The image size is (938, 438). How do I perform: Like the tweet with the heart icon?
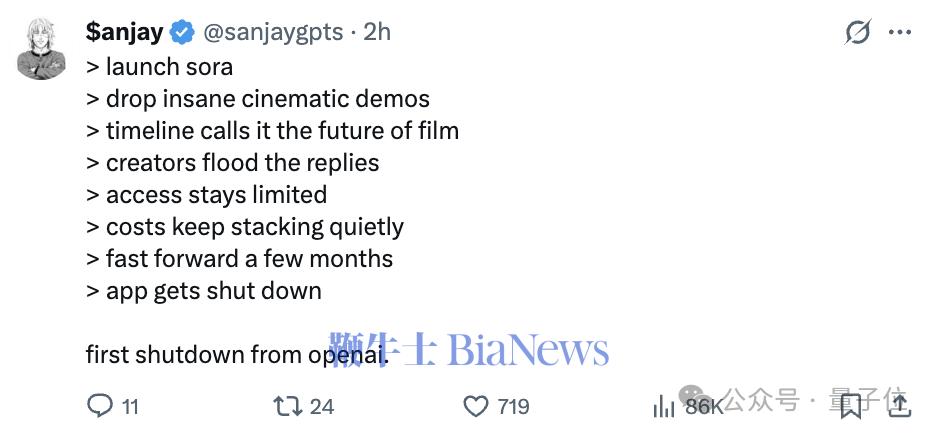tap(475, 405)
